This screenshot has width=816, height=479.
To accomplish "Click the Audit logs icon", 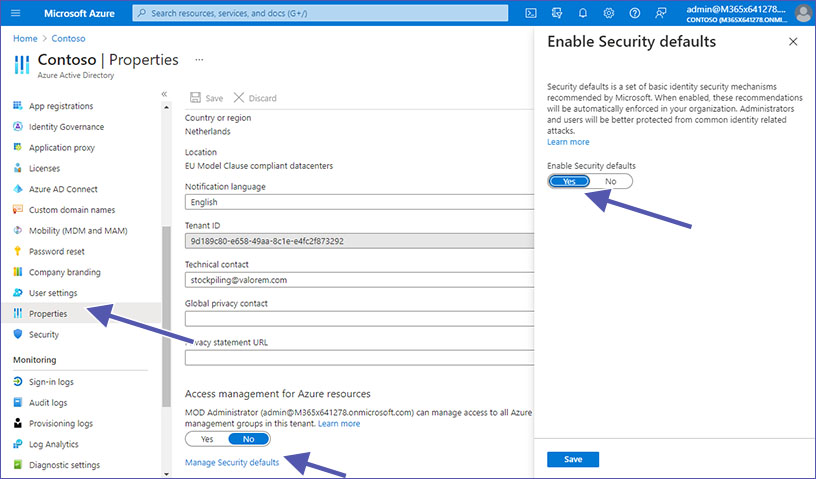I will pyautogui.click(x=18, y=402).
